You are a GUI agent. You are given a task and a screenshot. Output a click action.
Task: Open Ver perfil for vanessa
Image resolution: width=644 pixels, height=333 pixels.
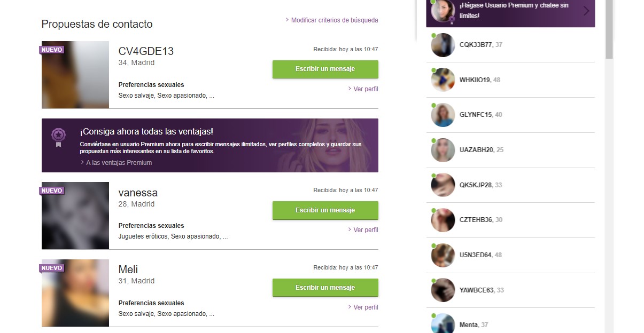(363, 230)
